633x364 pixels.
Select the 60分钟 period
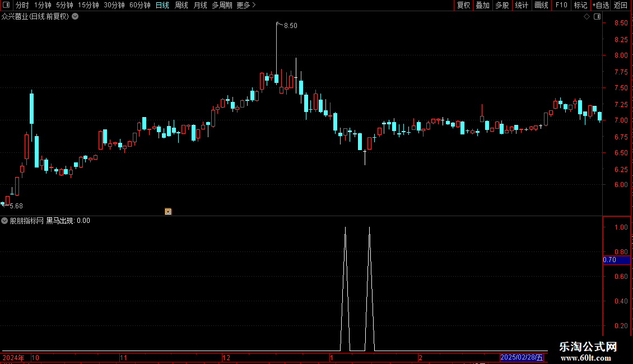[x=140, y=5]
